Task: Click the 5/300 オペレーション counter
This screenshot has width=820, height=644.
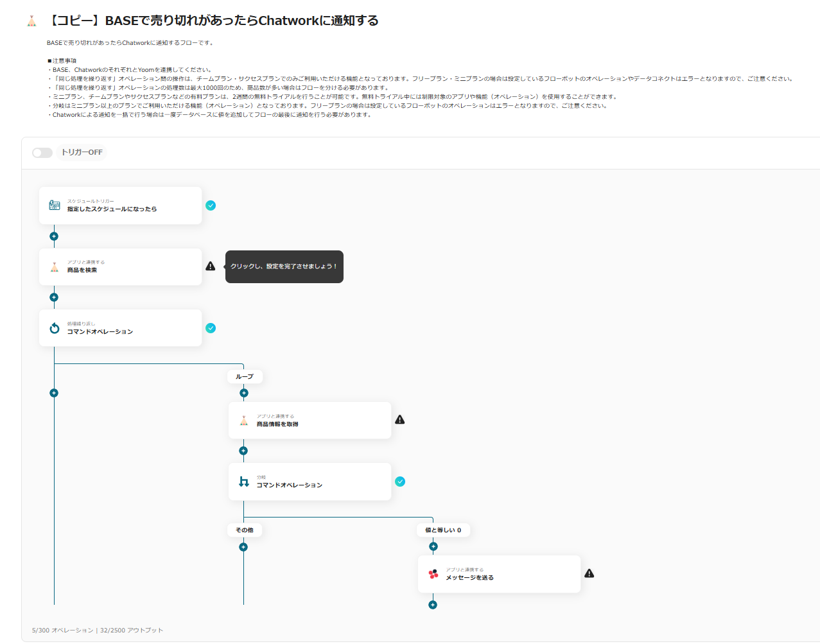Action: click(63, 631)
